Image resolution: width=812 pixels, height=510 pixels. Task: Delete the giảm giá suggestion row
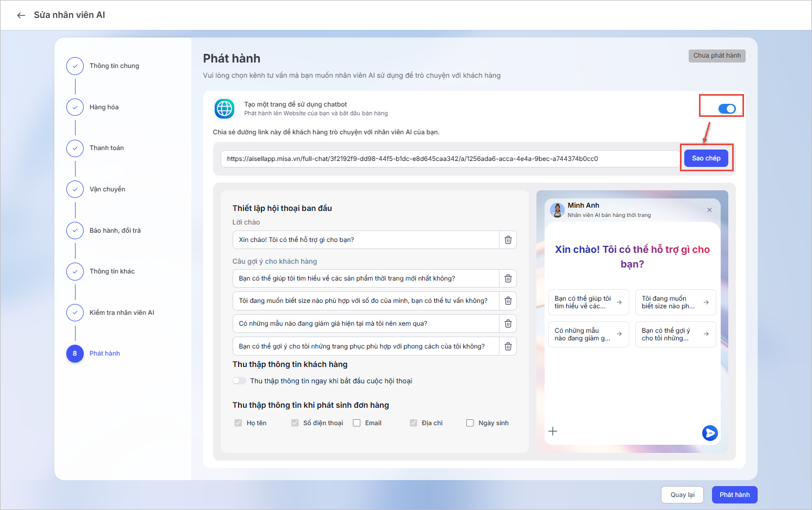coord(508,324)
